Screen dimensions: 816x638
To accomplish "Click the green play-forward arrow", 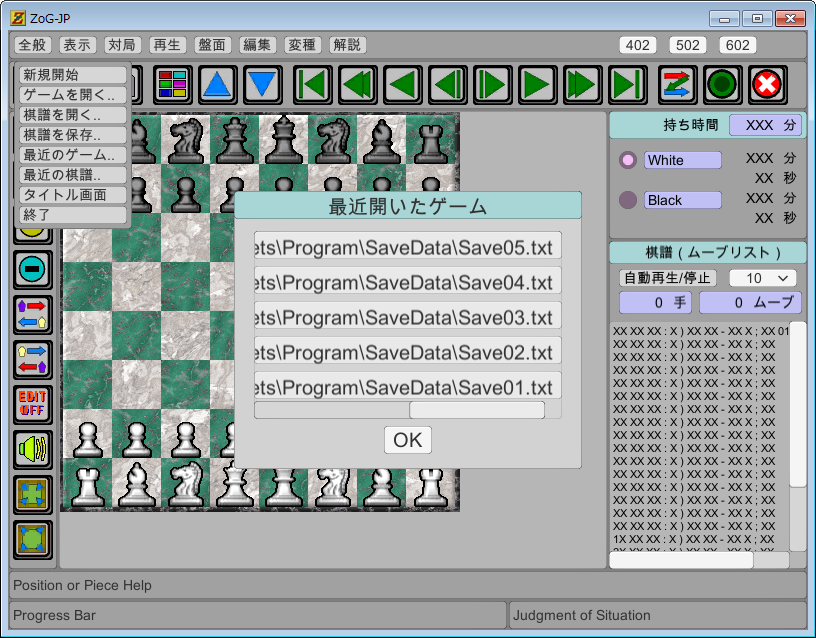I will point(538,85).
